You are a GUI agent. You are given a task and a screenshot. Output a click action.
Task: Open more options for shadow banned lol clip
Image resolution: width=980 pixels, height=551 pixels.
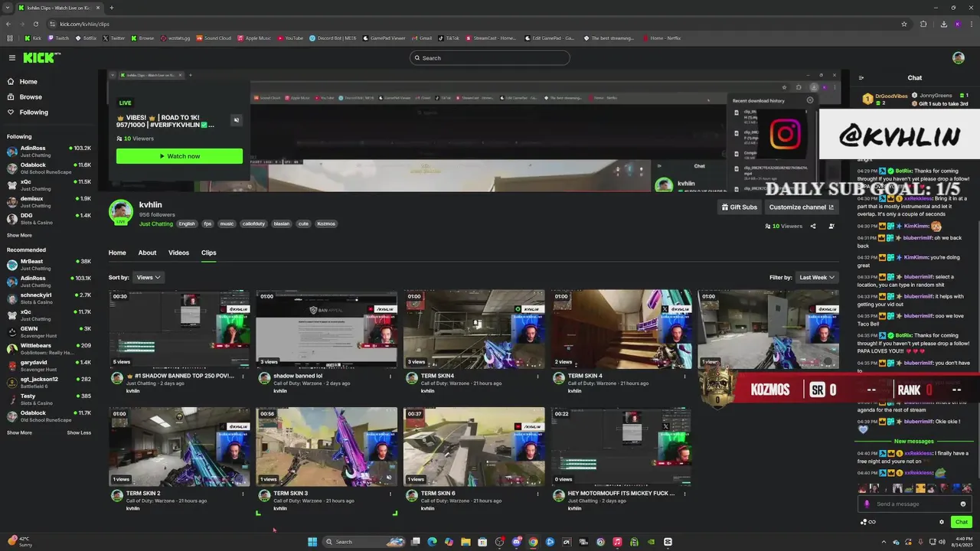(390, 377)
